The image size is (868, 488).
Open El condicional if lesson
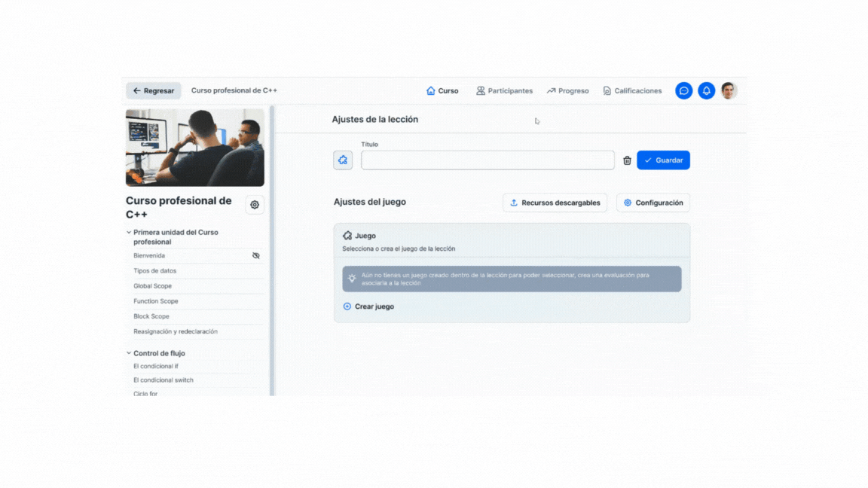coord(155,366)
